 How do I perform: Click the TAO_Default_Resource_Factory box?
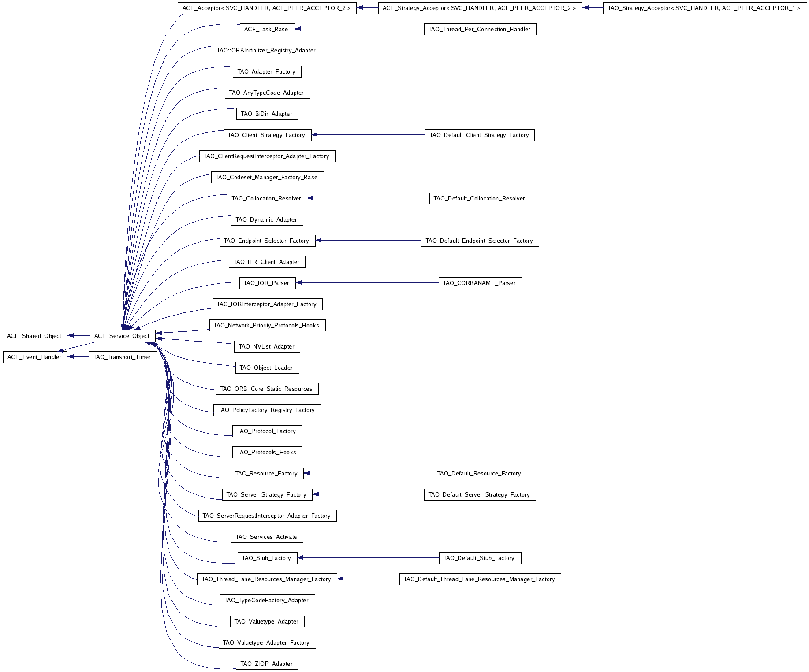point(479,473)
